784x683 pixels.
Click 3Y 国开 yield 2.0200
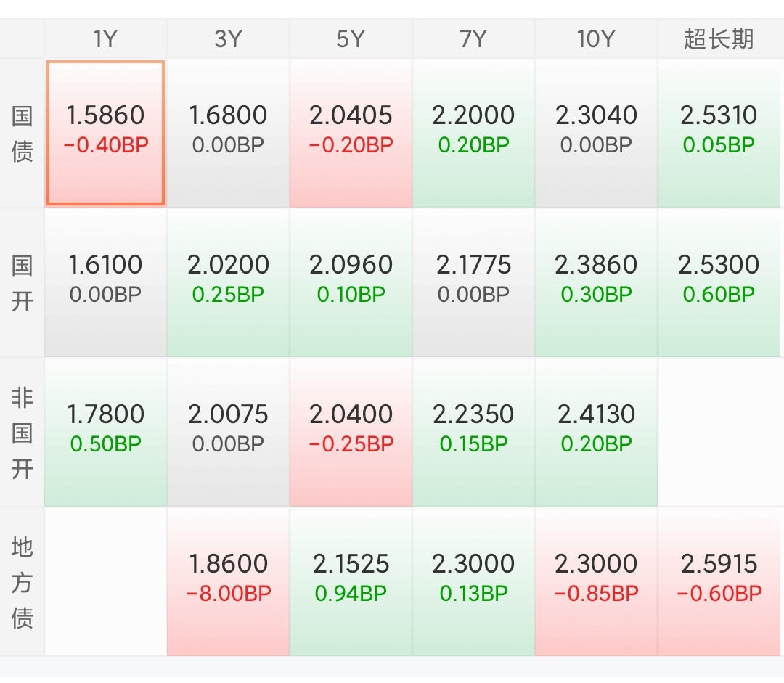tap(228, 282)
